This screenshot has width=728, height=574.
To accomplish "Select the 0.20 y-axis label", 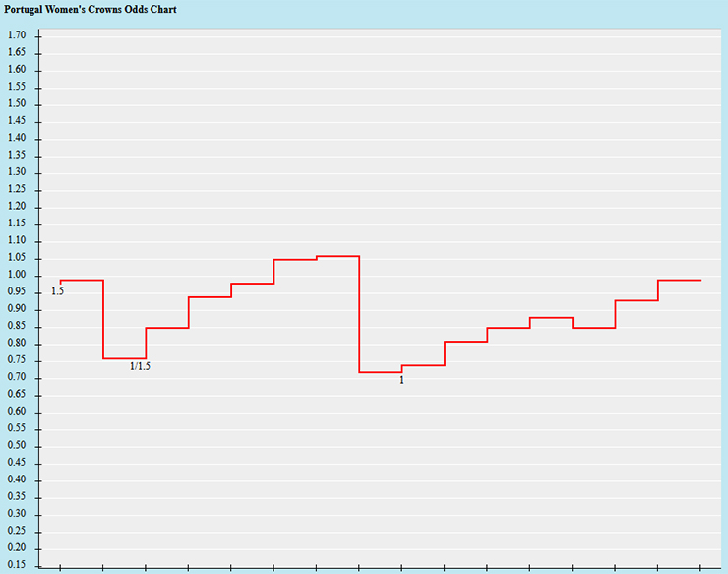I will coord(17,548).
